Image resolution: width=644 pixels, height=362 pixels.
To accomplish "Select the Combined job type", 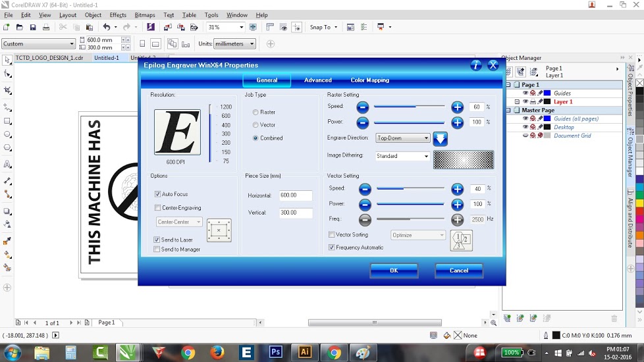I will pyautogui.click(x=255, y=138).
